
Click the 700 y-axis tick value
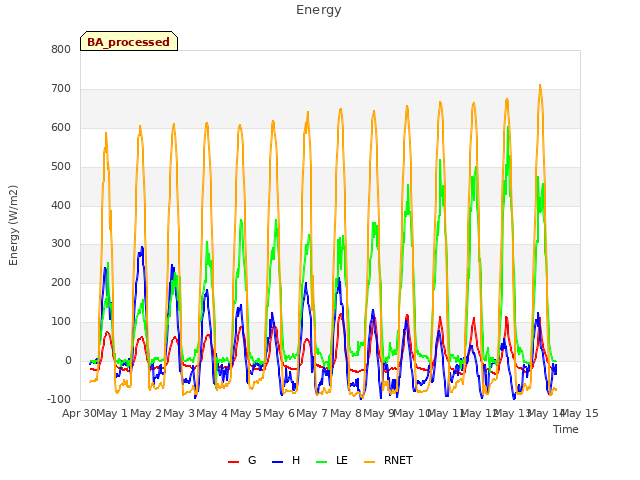(61, 89)
